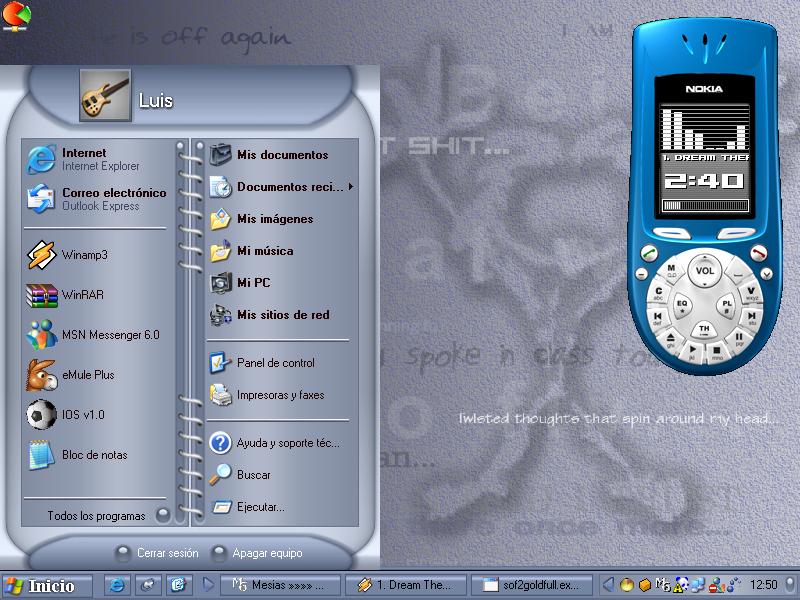Open Ejecutar... run dialog
Viewport: 800px width, 600px height.
[x=280, y=507]
